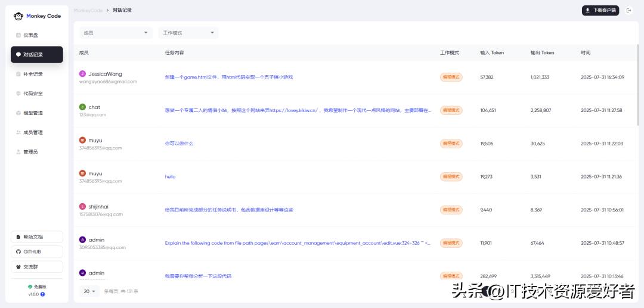
Task: Click chat's green avatar icon
Action: click(x=82, y=107)
